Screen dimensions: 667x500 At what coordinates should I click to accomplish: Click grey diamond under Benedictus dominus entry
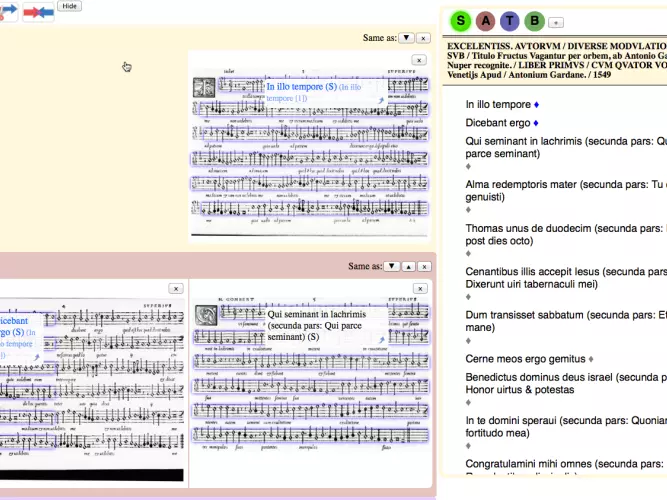468,403
